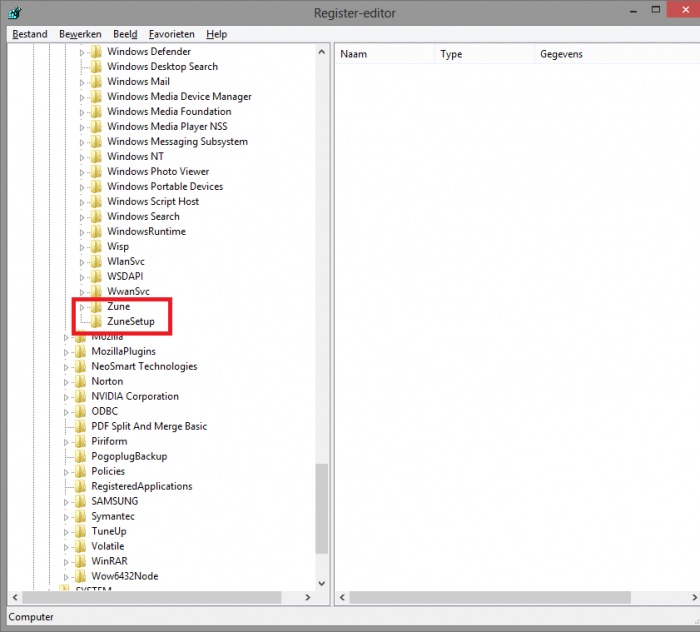
Task: Click the Windows Mail folder icon
Action: point(96,82)
